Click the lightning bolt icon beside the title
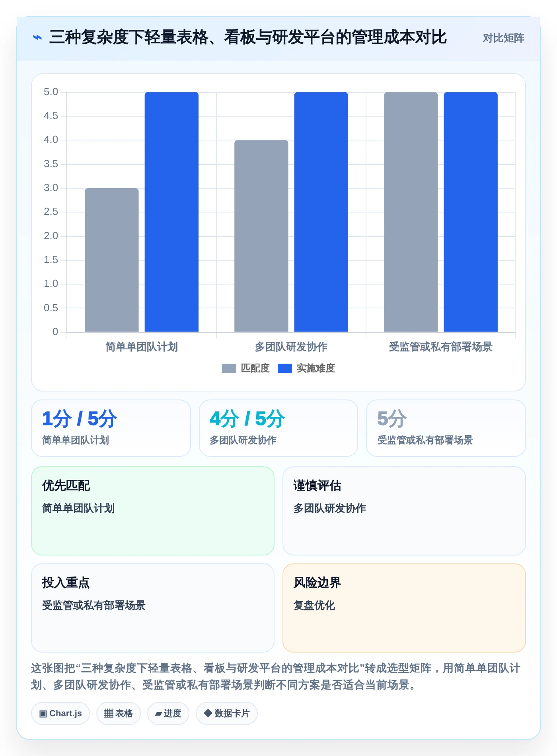The width and height of the screenshot is (557, 756). point(37,38)
